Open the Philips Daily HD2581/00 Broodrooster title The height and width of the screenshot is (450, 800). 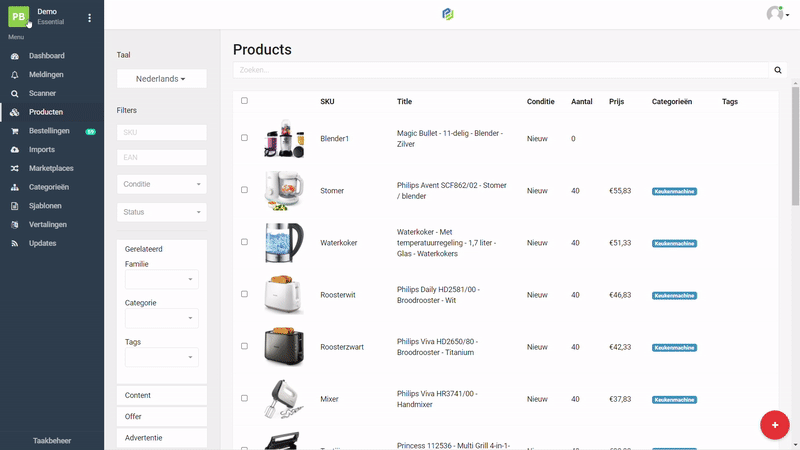(438, 294)
